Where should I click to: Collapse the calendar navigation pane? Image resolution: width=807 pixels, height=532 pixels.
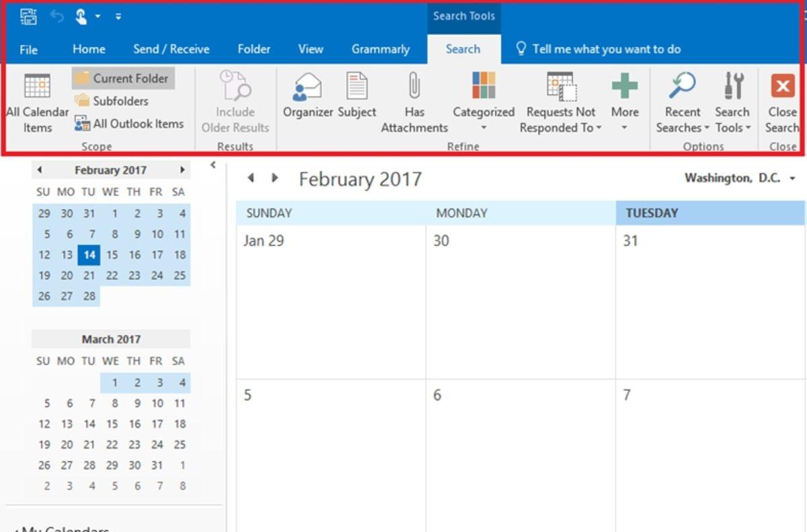[x=213, y=164]
